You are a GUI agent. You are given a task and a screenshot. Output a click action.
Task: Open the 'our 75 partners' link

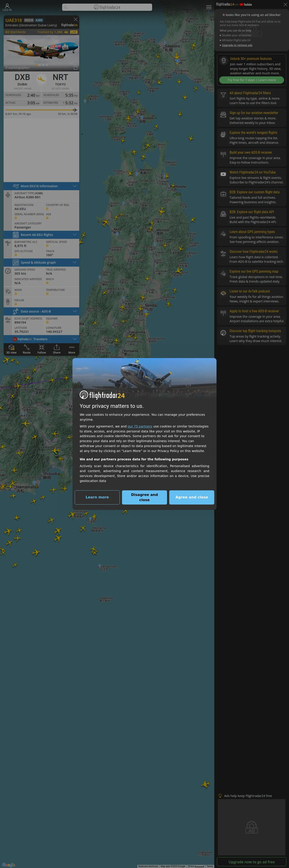[140, 426]
